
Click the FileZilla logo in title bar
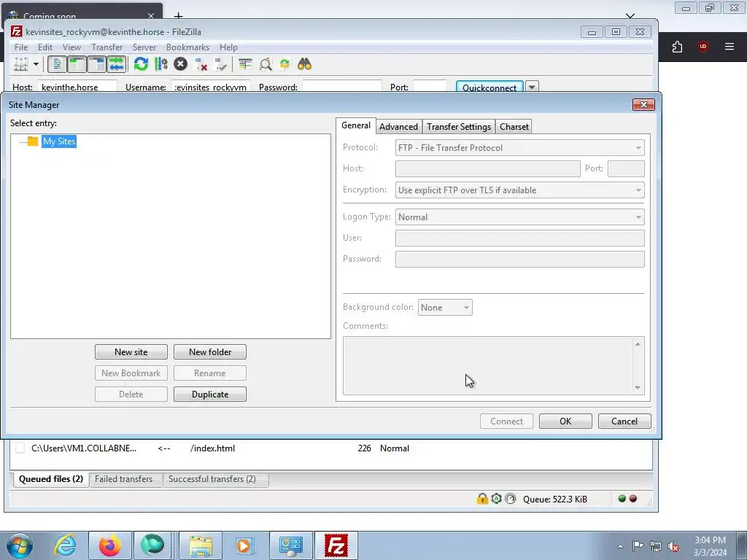pos(17,31)
